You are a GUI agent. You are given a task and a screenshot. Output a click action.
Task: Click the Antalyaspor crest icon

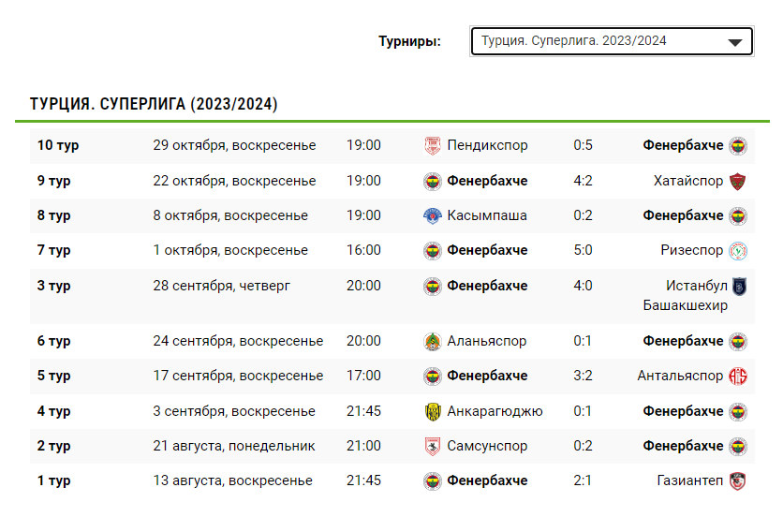click(x=738, y=376)
